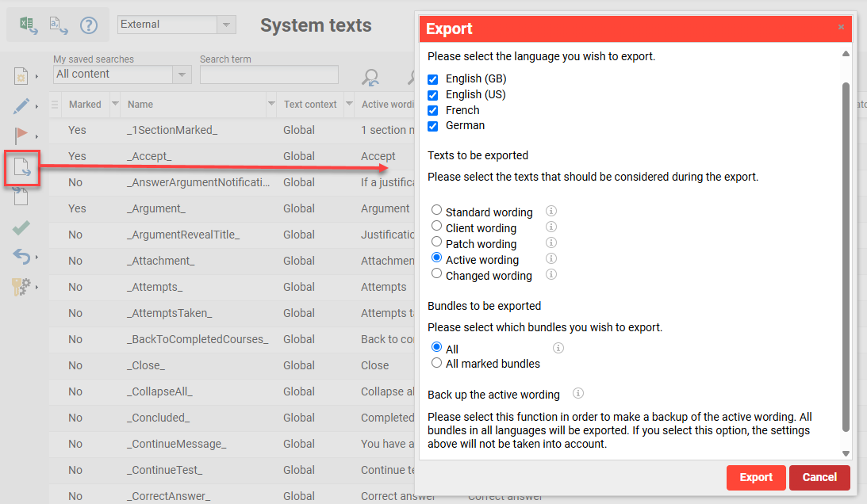Open the Text context column filter arrow

pyautogui.click(x=347, y=104)
